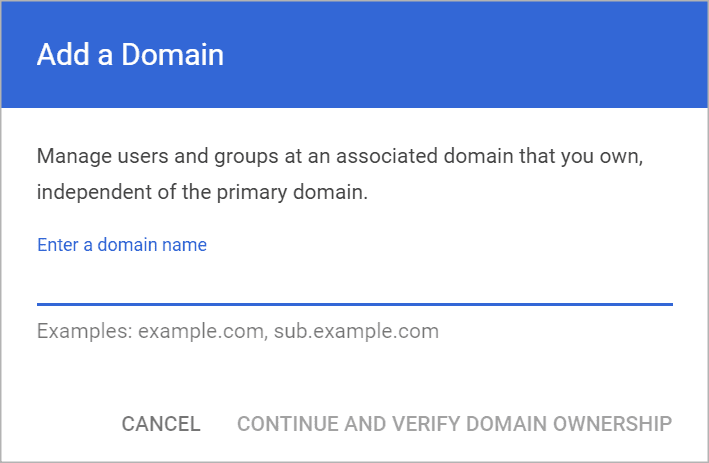
Task: Click CONTINUE AND VERIFY DOMAIN OWNERSHIP
Action: [x=454, y=424]
